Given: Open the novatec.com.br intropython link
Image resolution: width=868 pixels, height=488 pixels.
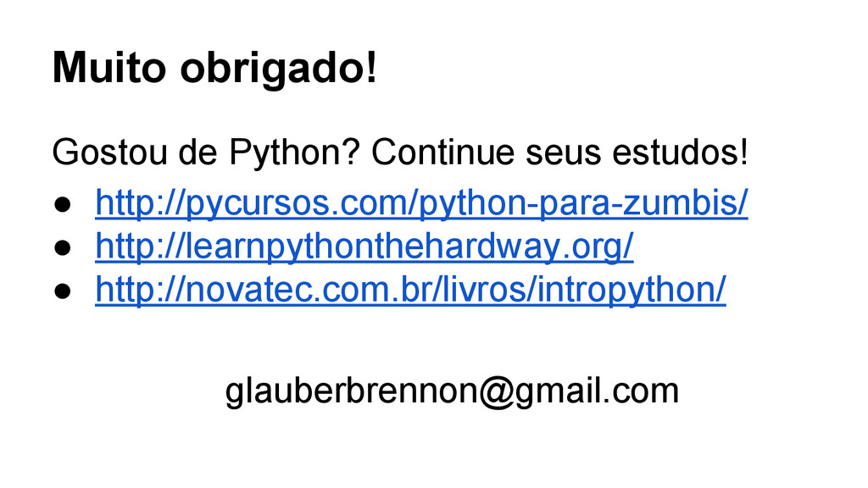Looking at the screenshot, I should click(x=410, y=290).
